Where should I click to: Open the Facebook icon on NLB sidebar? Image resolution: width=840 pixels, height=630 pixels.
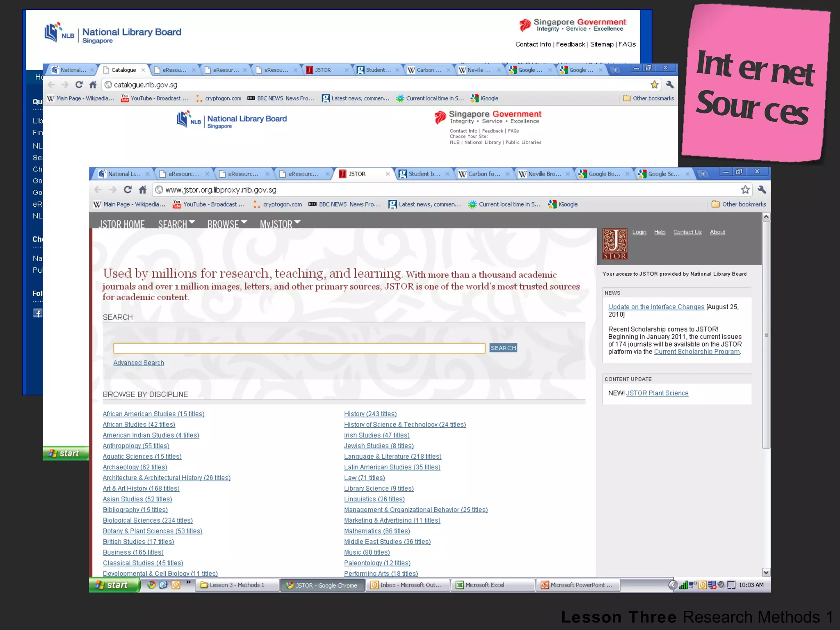pyautogui.click(x=37, y=313)
